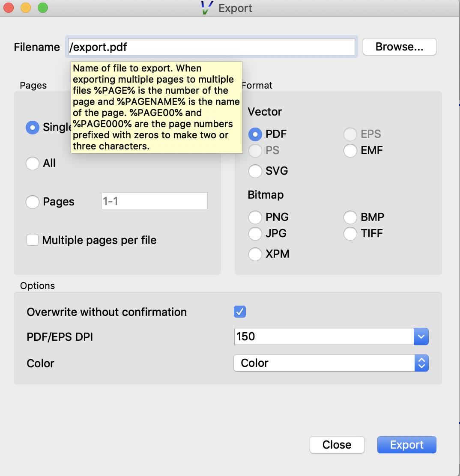Open the Browse... file chooser
Screen dimensions: 460x476
tap(399, 47)
